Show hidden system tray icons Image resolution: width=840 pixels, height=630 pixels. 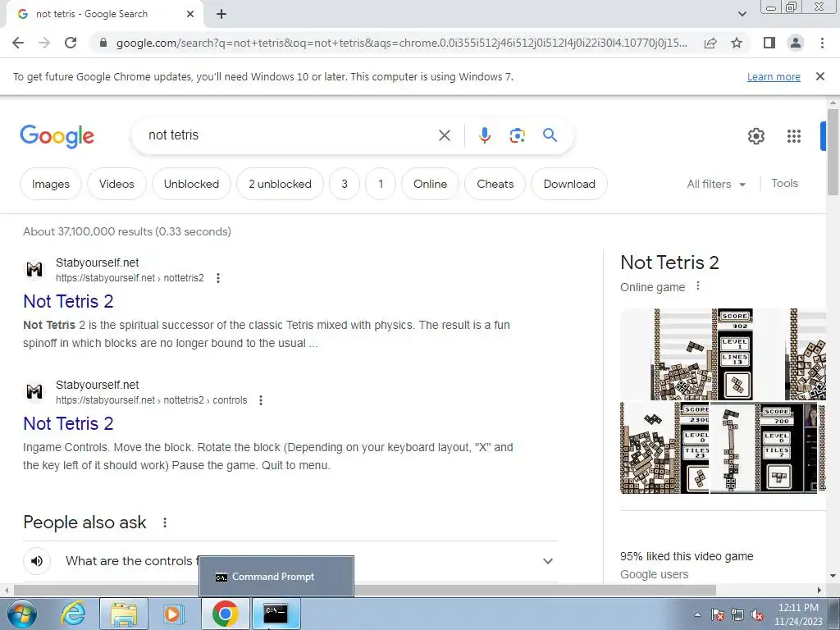[697, 614]
